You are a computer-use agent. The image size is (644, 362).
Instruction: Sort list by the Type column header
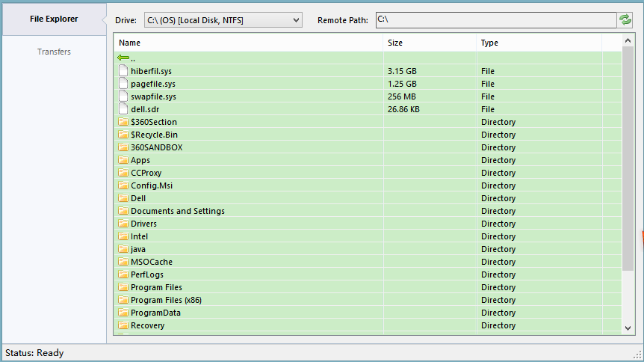[539, 43]
